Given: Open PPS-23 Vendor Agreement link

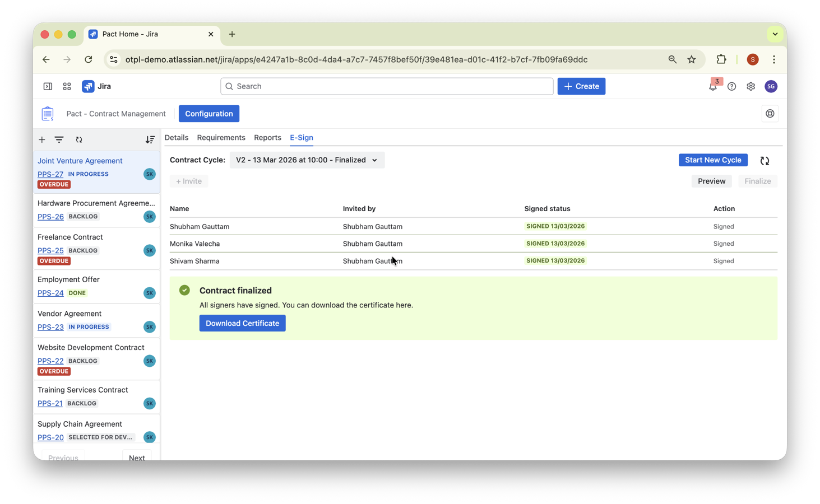Looking at the screenshot, I should [x=50, y=327].
